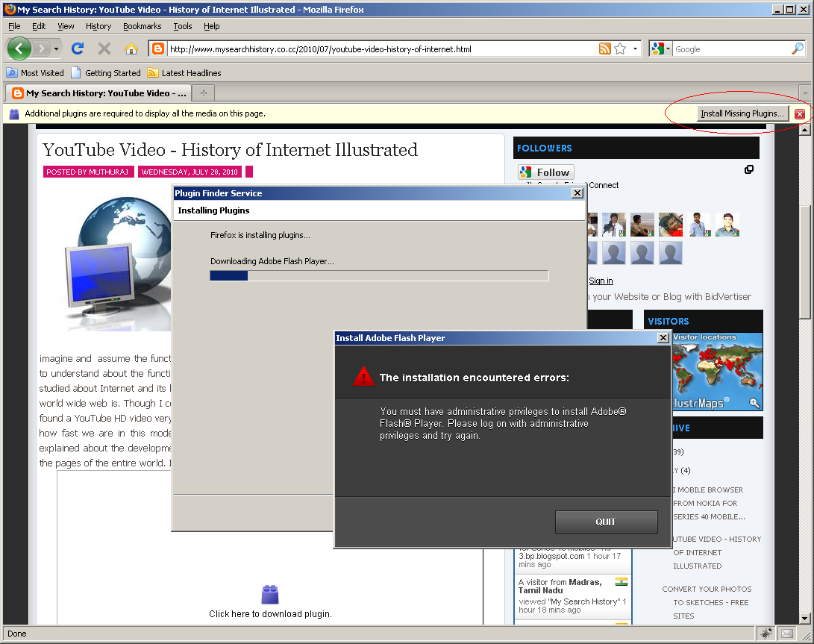Bookmark this page with the star icon
Screen dimensions: 814x644
pyautogui.click(x=620, y=49)
